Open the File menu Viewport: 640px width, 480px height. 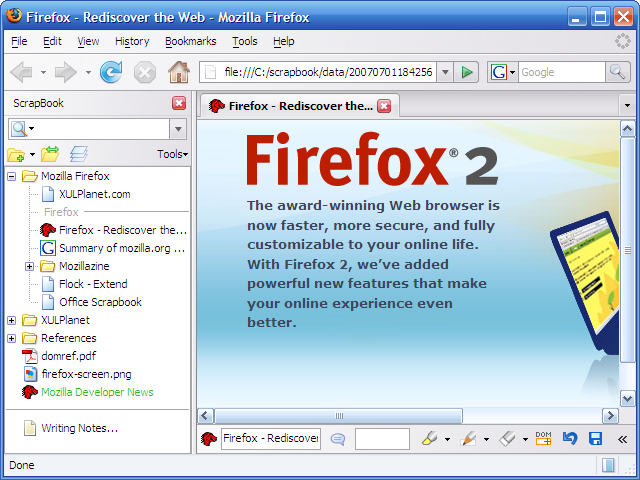click(19, 41)
